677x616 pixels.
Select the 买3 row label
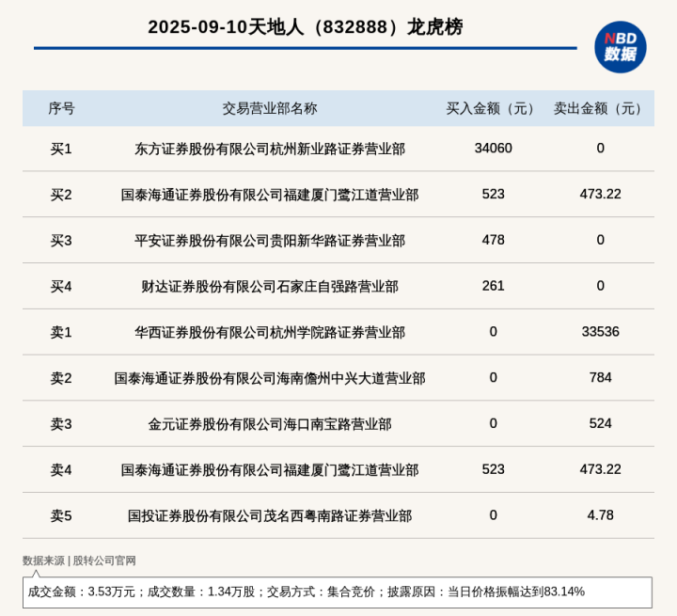(61, 241)
